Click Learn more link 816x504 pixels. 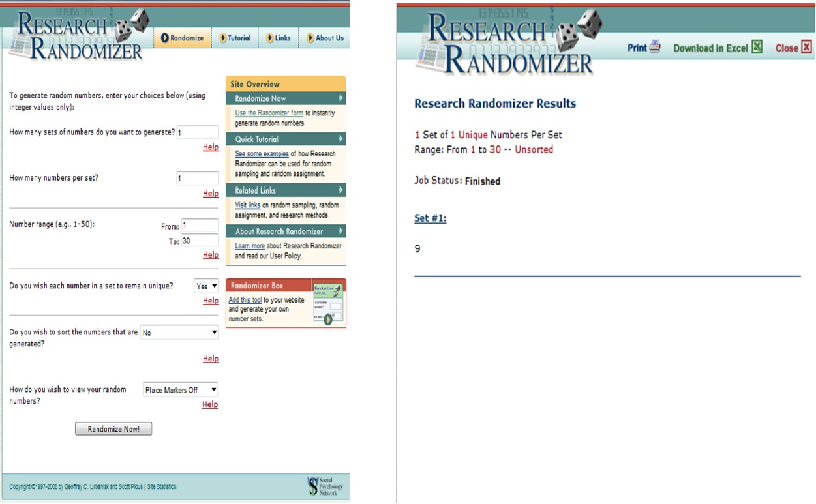click(250, 246)
